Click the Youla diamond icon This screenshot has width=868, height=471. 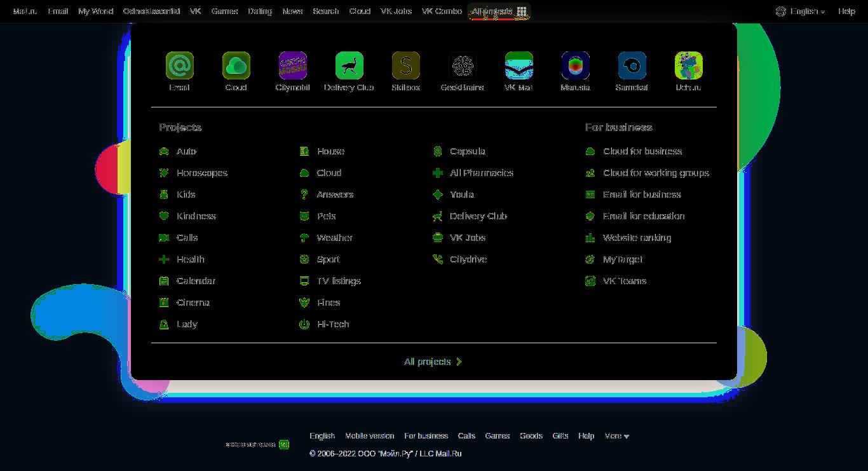tap(437, 195)
